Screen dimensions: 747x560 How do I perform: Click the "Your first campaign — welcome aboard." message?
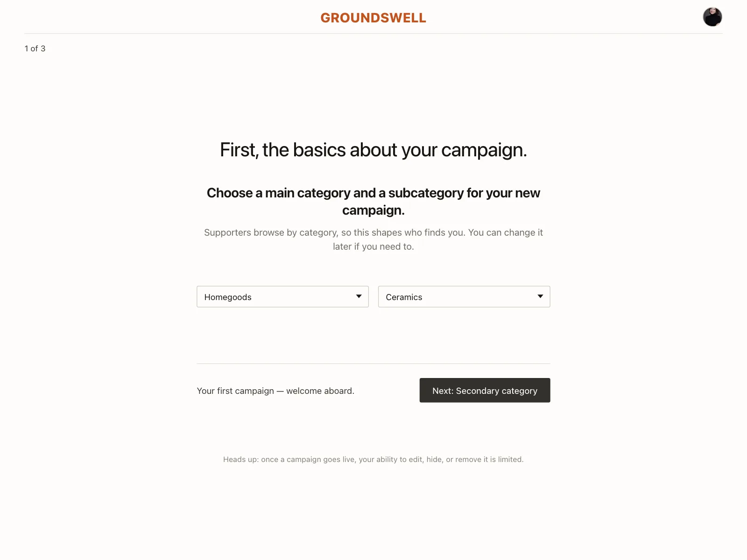point(275,391)
